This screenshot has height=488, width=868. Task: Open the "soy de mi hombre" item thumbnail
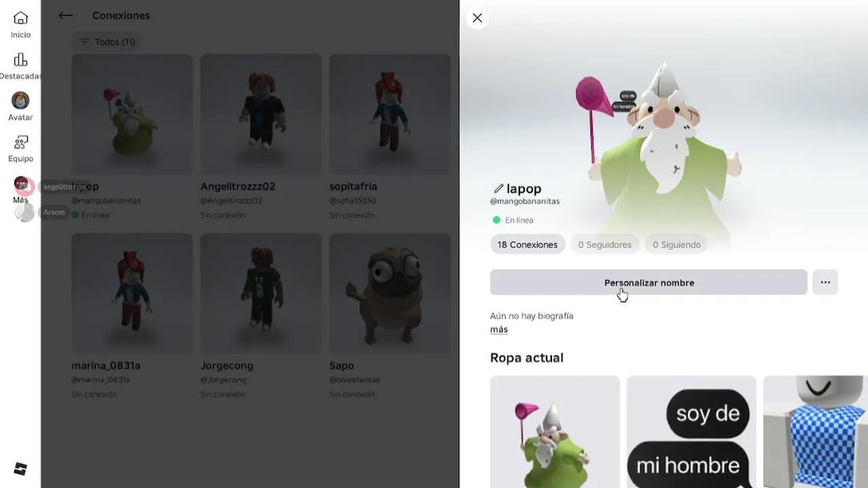coord(691,432)
